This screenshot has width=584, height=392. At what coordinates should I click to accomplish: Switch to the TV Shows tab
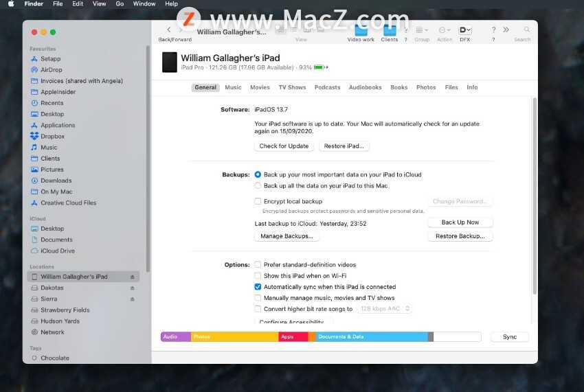pos(293,87)
